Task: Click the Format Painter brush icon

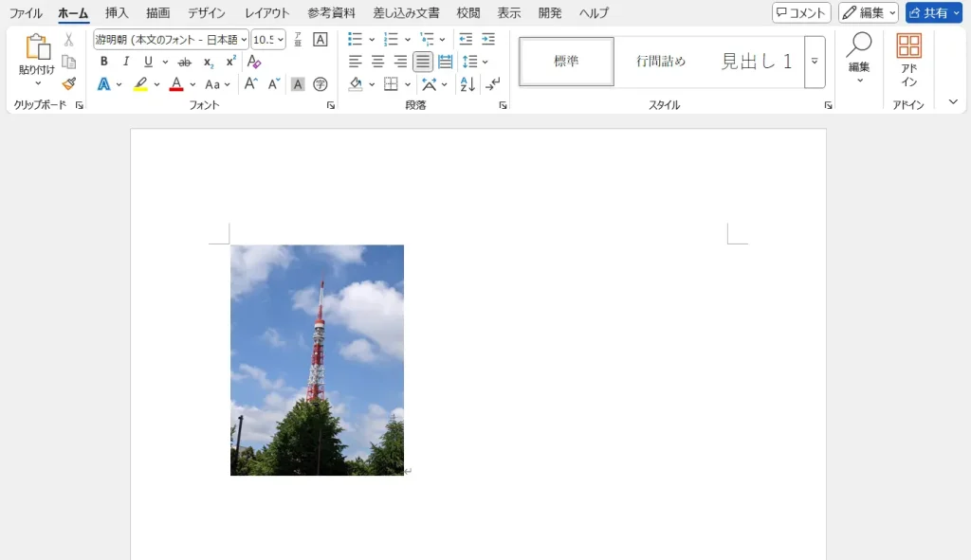Action: point(68,83)
